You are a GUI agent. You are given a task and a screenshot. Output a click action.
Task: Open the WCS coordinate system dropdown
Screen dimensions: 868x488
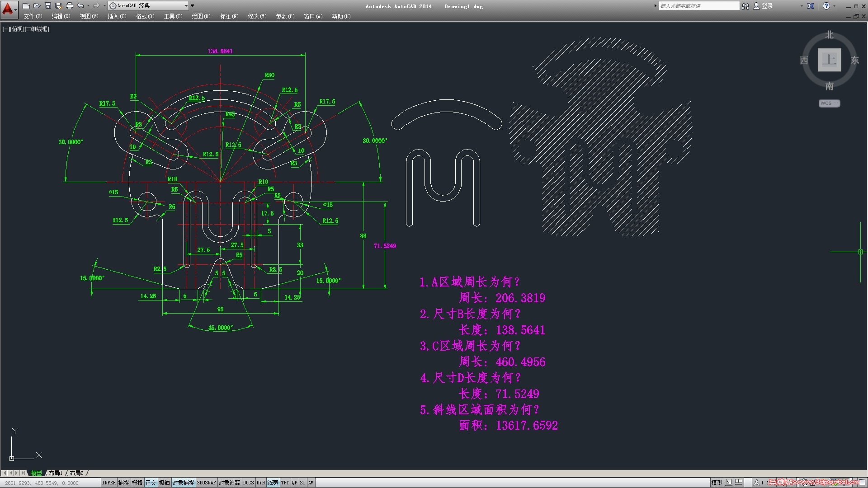(829, 103)
